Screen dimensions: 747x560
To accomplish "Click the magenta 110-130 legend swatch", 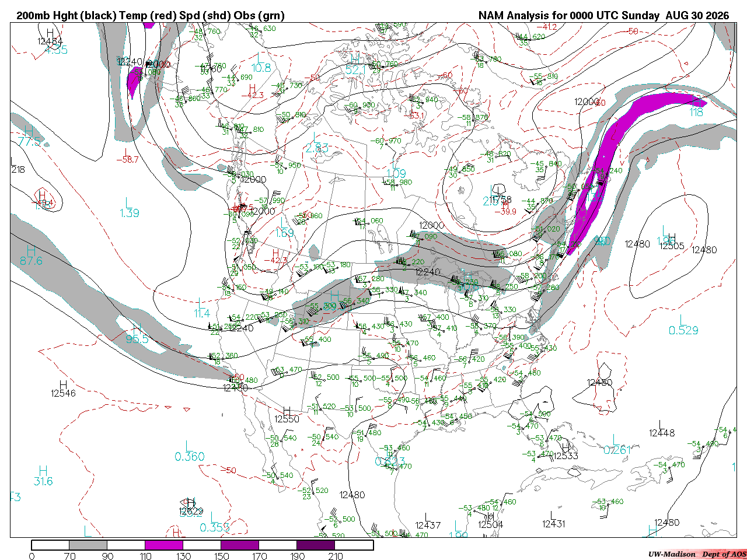I will [164, 545].
